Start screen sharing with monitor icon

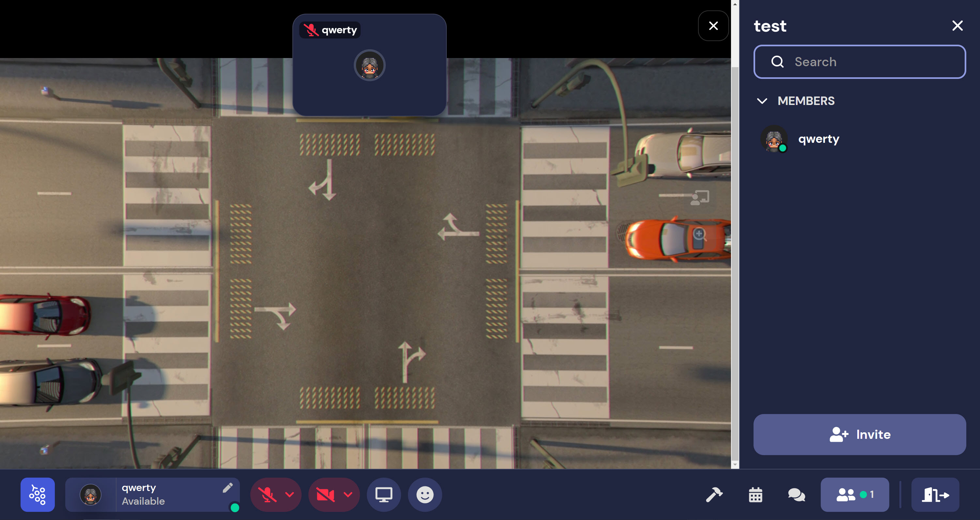(383, 495)
